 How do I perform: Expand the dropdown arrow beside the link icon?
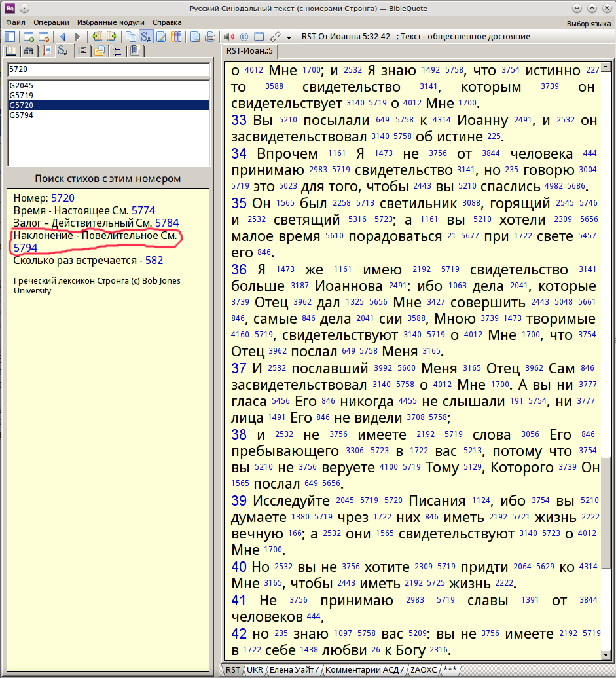(288, 37)
